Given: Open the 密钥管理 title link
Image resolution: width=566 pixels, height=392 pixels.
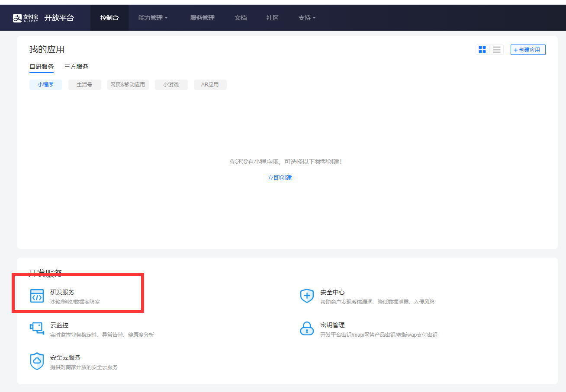Looking at the screenshot, I should point(332,325).
